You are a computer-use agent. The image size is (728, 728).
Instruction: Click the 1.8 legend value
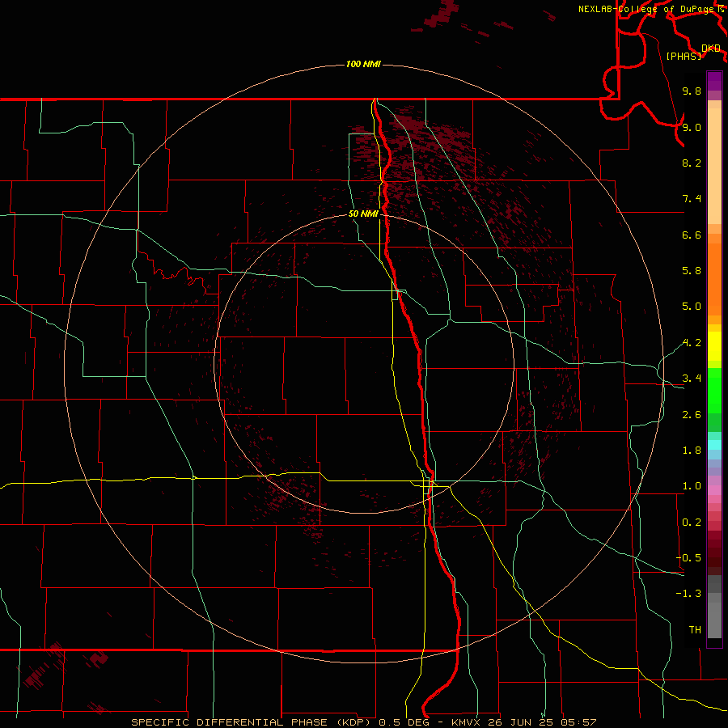coord(692,451)
